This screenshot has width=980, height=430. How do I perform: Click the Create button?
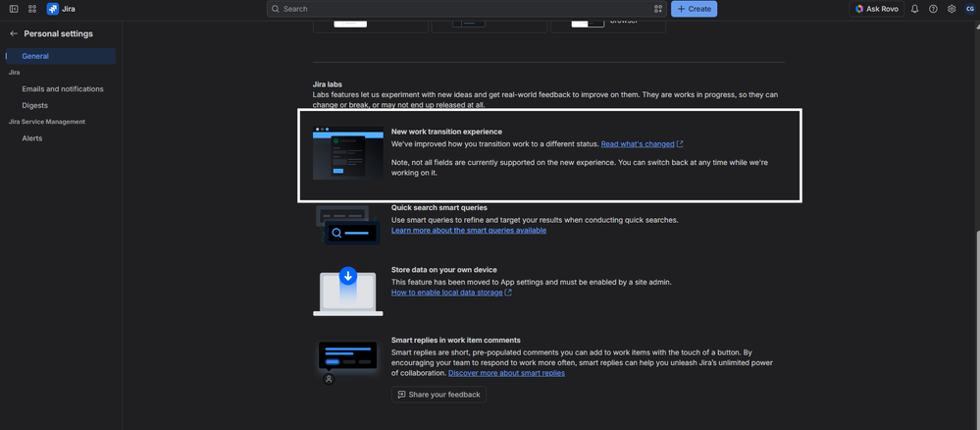click(694, 9)
